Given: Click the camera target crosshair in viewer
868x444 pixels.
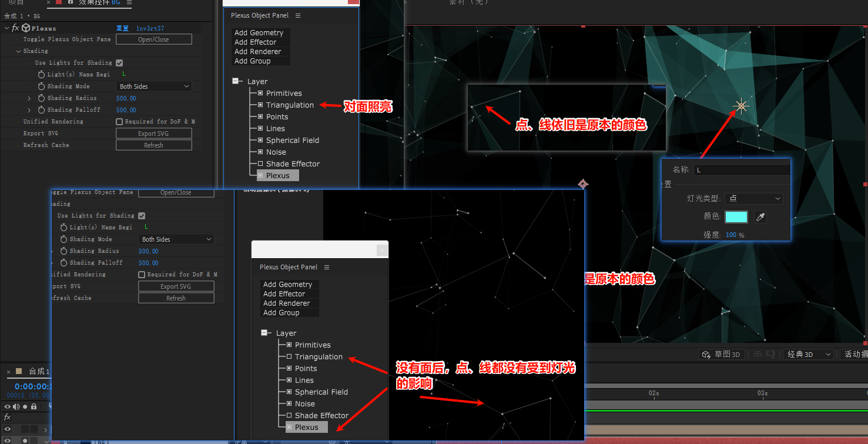Looking at the screenshot, I should [x=582, y=184].
